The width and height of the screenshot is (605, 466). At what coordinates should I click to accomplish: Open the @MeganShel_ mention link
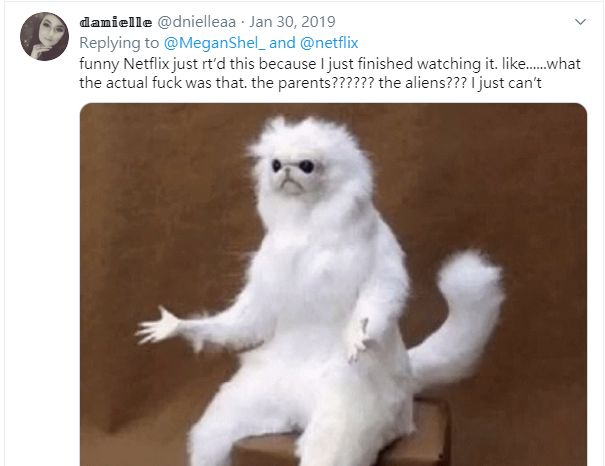click(214, 42)
